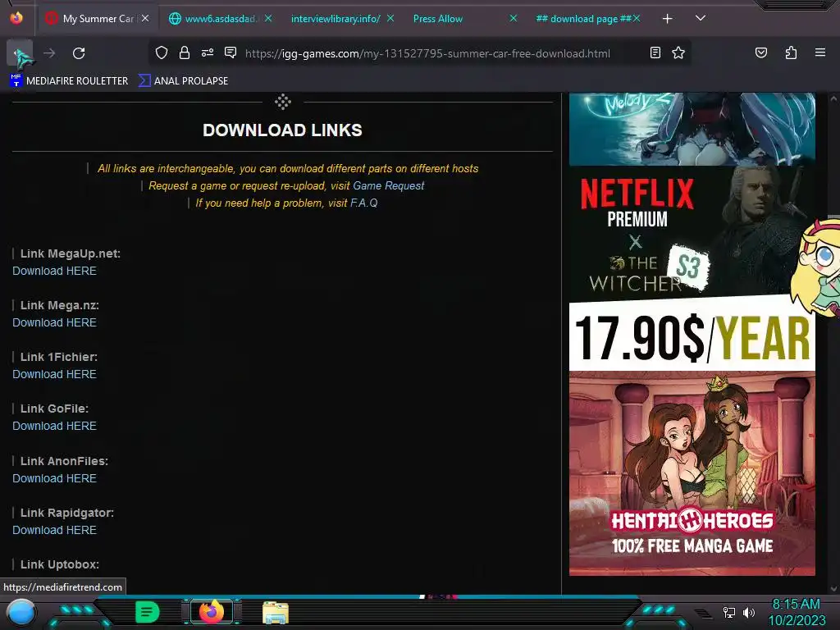Screen dimensions: 840x630
Task: Close the interviewlibrary.info tab
Action: [390, 19]
